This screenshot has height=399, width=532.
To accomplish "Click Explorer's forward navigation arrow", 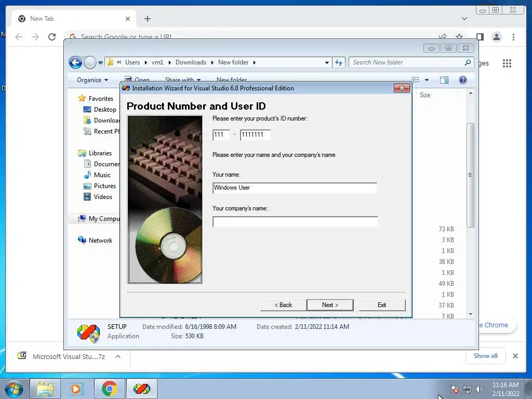I will [x=90, y=62].
